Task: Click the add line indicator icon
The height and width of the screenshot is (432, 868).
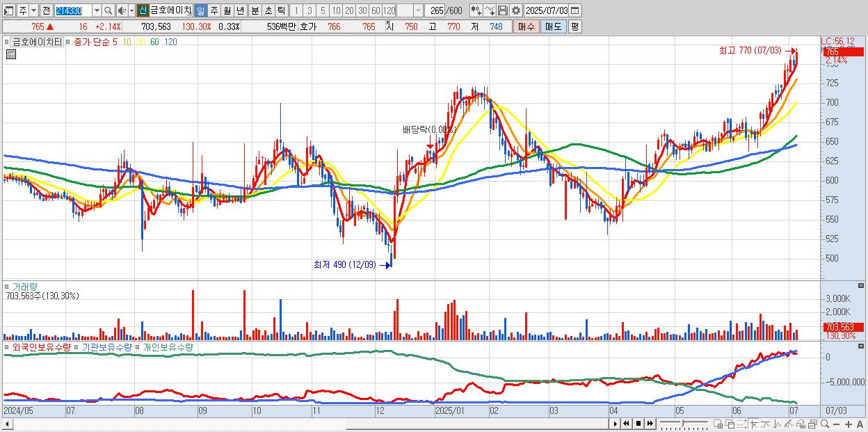Action: tap(490, 10)
